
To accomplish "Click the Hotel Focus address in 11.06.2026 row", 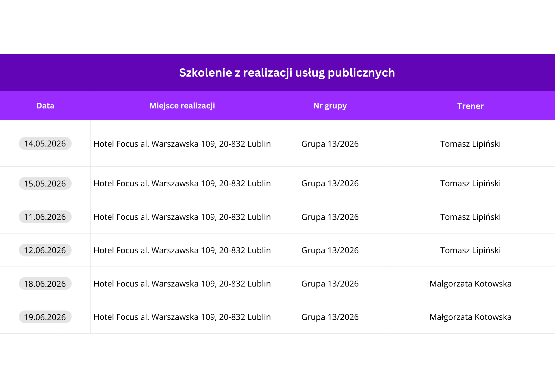I will (182, 217).
